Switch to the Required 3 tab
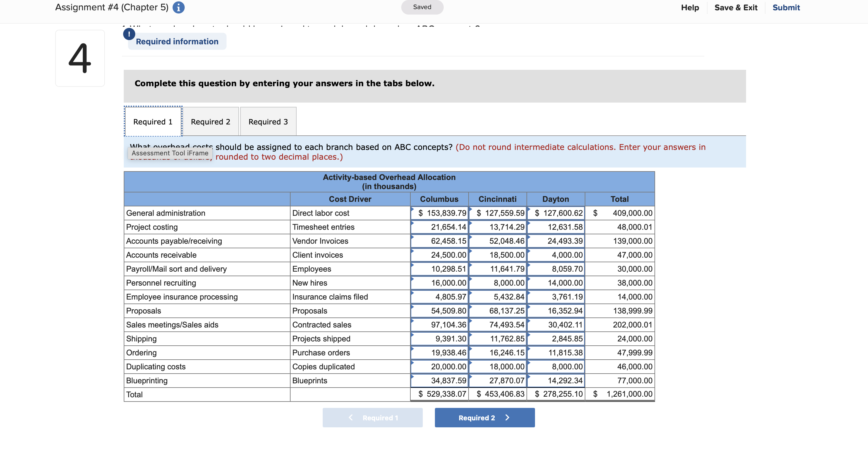 tap(268, 122)
